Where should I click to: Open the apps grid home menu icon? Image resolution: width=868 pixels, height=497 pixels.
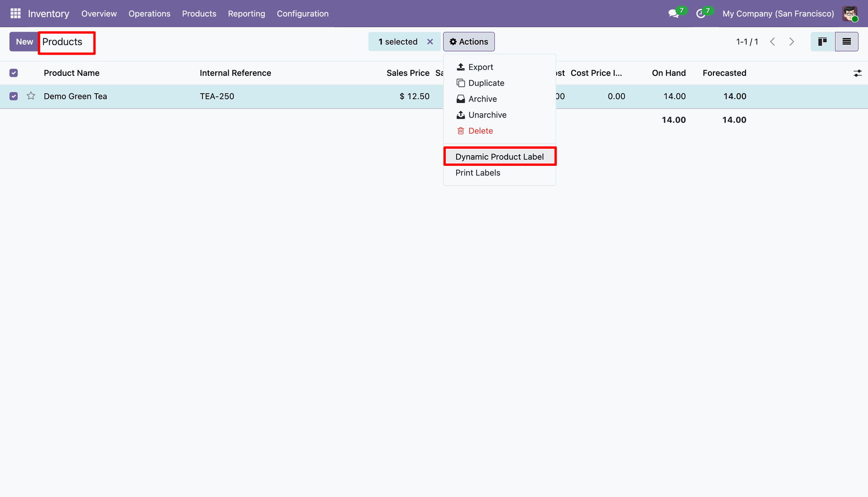click(15, 14)
